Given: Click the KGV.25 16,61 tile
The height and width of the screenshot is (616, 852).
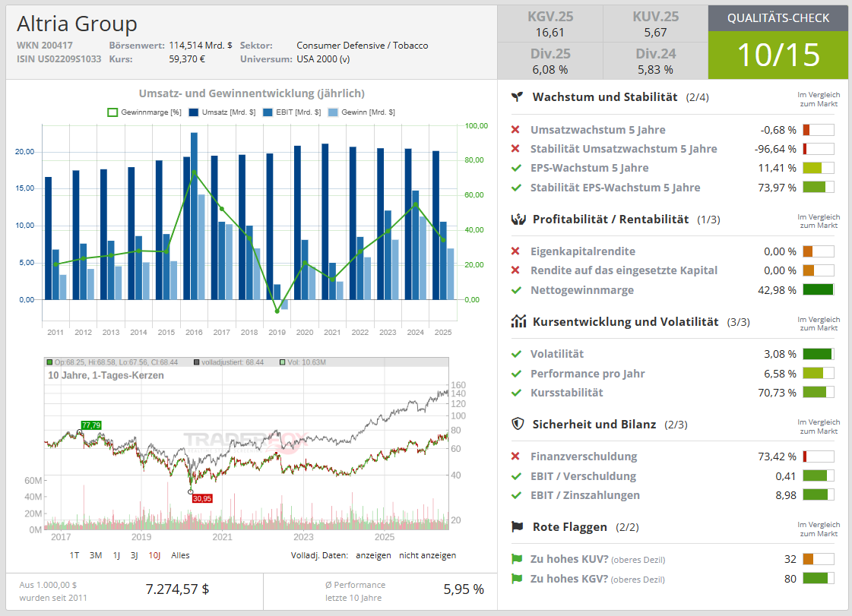Looking at the screenshot, I should [550, 24].
